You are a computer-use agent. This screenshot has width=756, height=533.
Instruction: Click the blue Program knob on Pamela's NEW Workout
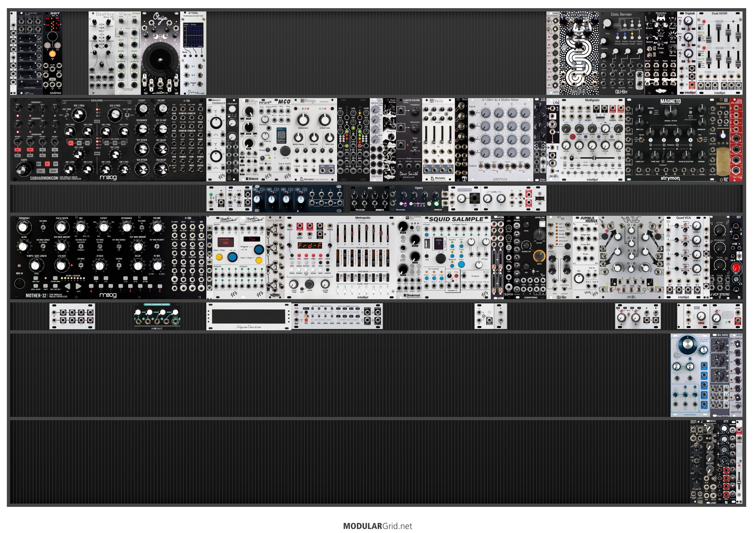tap(259, 249)
